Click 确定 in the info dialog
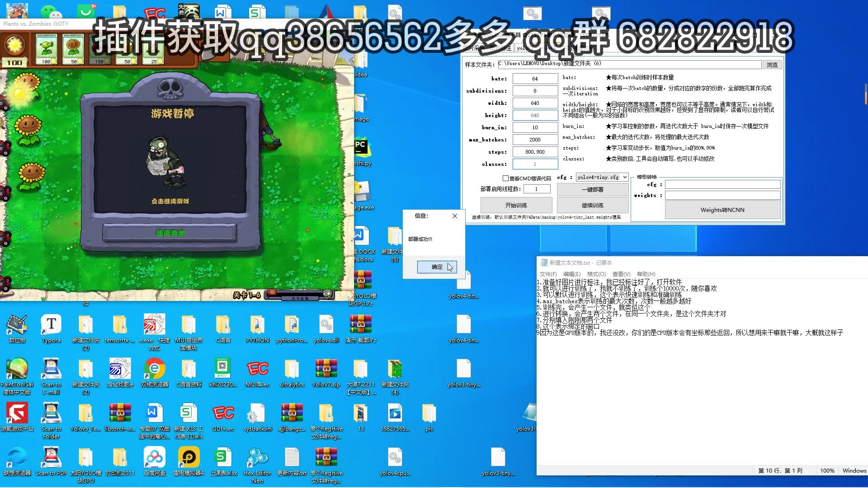The width and height of the screenshot is (868, 488). (x=437, y=267)
